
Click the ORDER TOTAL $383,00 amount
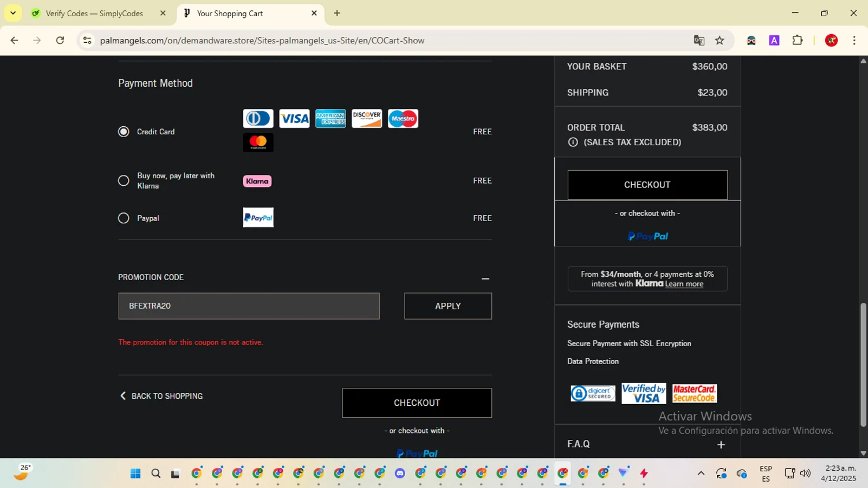pos(709,127)
